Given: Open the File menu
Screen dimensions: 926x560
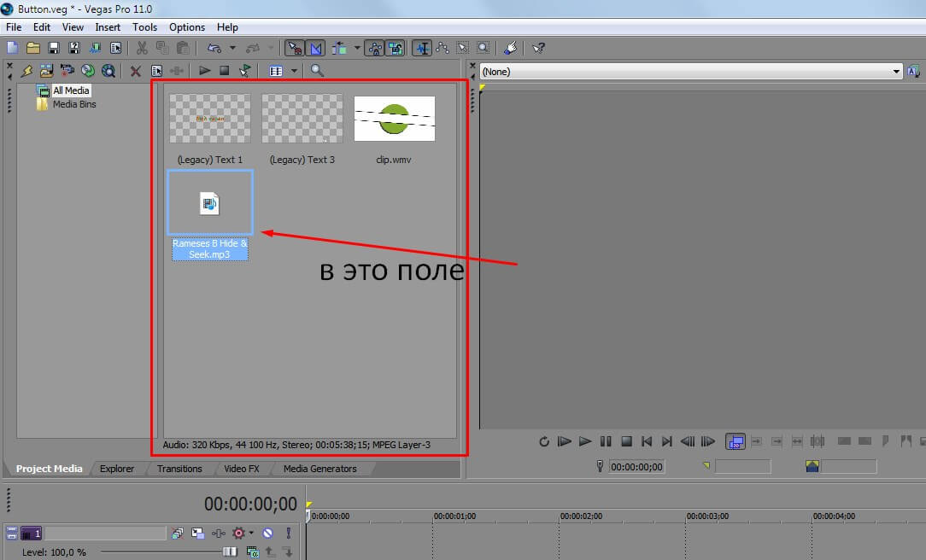Looking at the screenshot, I should pos(14,27).
